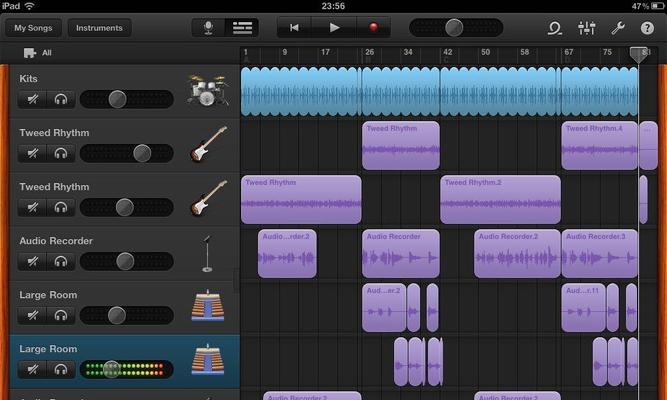
Task: Solo the Audio Recorder track
Action: [61, 262]
